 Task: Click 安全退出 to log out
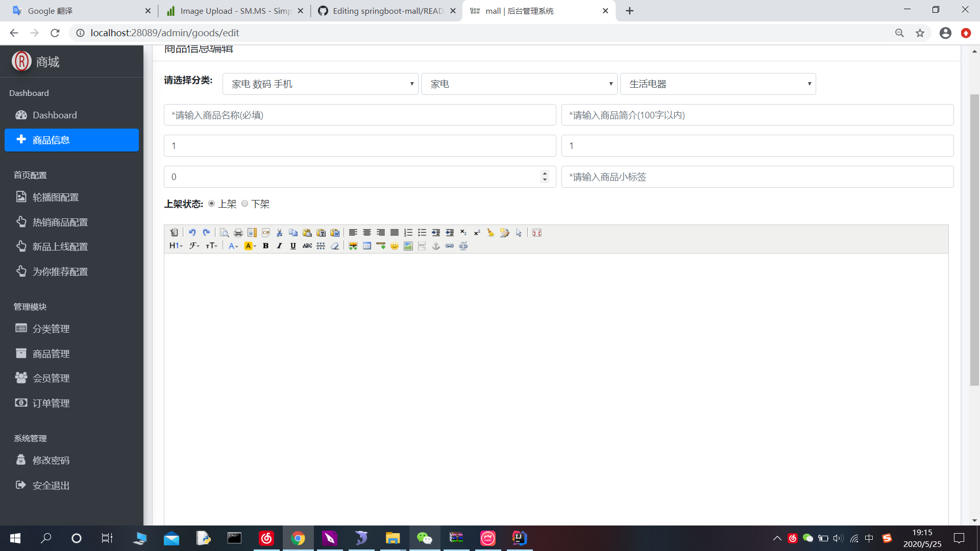[51, 485]
